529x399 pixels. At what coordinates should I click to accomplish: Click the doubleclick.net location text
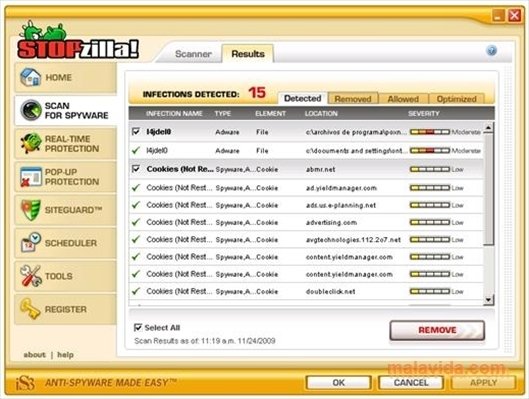330,291
